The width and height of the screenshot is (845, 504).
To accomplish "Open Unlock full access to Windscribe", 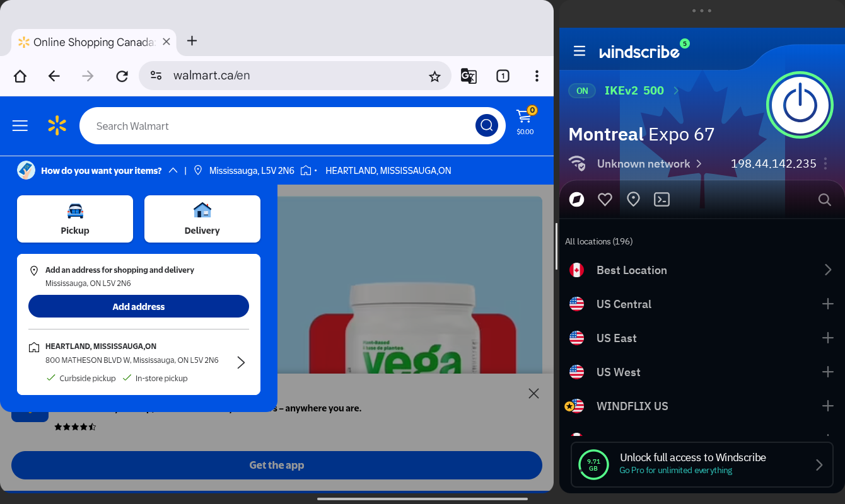I will point(702,465).
